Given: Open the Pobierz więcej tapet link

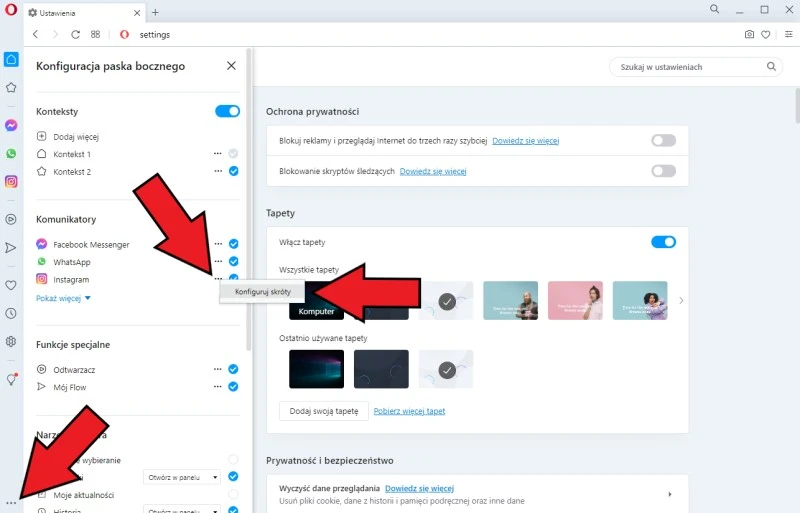Looking at the screenshot, I should point(409,411).
